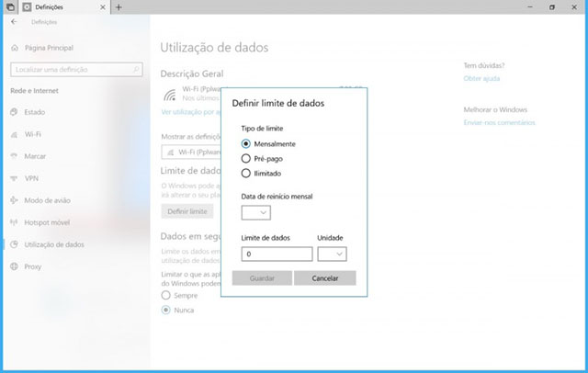588x373 pixels.
Task: Close the Definições tab
Action: 103,7
